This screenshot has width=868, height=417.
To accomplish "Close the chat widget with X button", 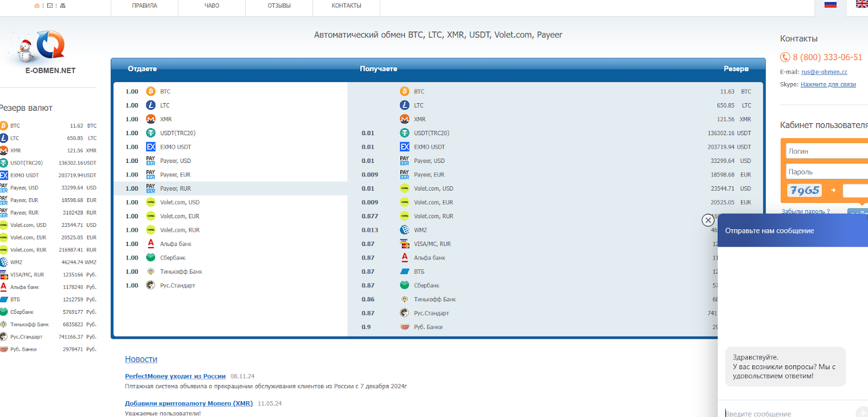I will (708, 220).
